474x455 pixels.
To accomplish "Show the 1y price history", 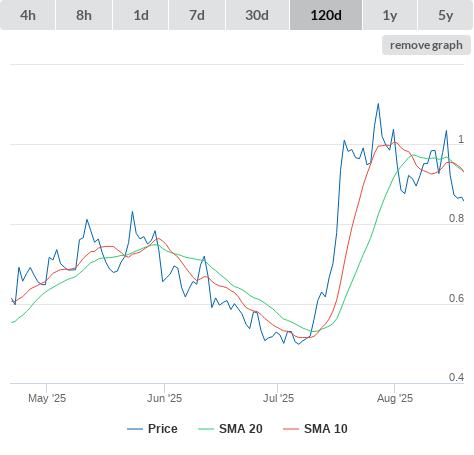I will tap(390, 15).
